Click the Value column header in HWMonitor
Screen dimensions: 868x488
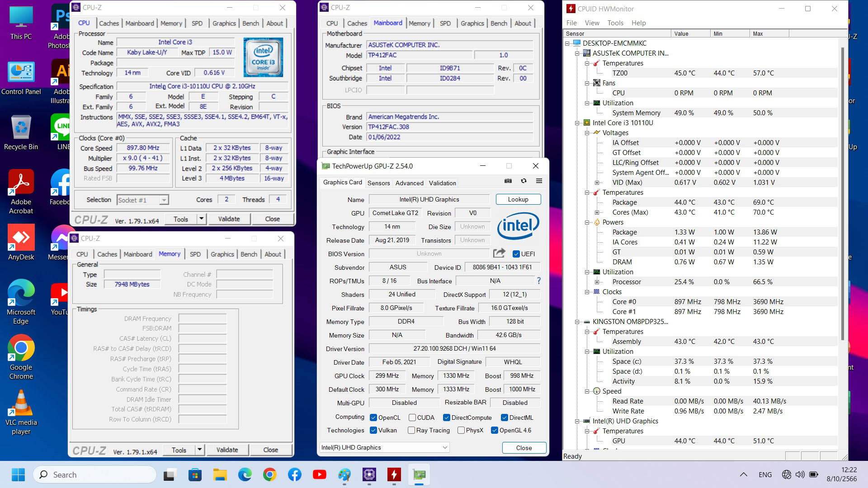(x=690, y=33)
